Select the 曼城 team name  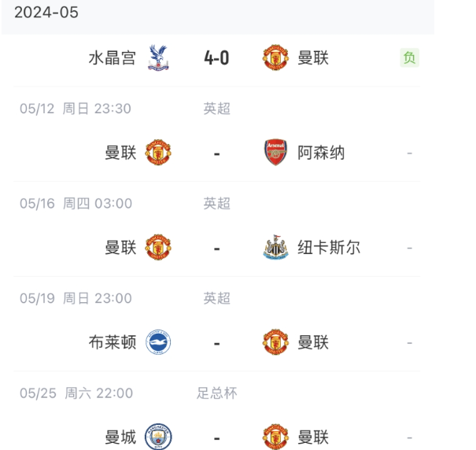point(120,437)
